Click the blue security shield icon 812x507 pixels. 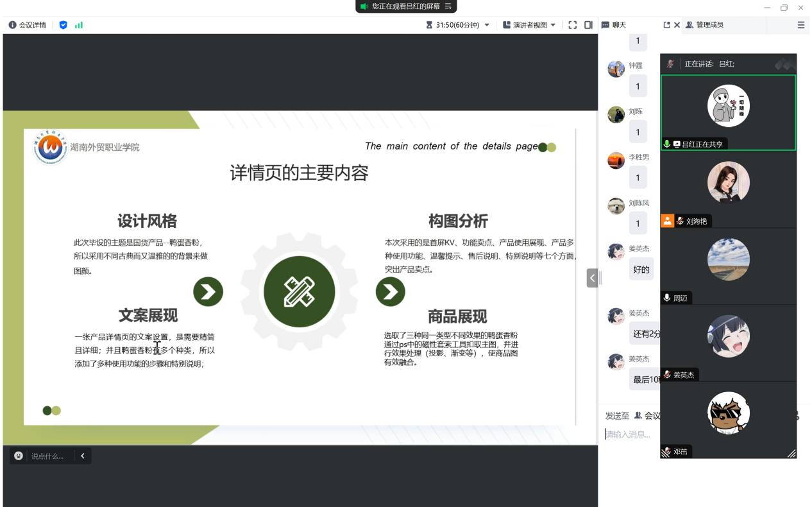(63, 25)
